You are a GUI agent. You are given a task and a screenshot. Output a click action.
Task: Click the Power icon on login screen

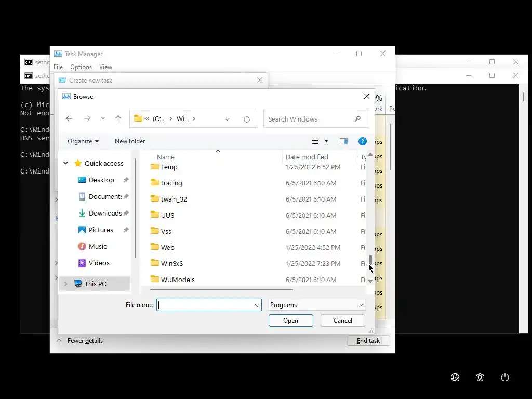tap(505, 377)
